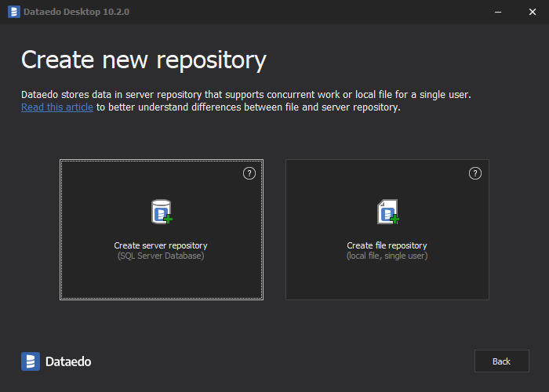Viewport: 549px width, 392px height.
Task: Click the 'Dataedo Desktop 10.2.0' window title
Action: click(x=76, y=12)
